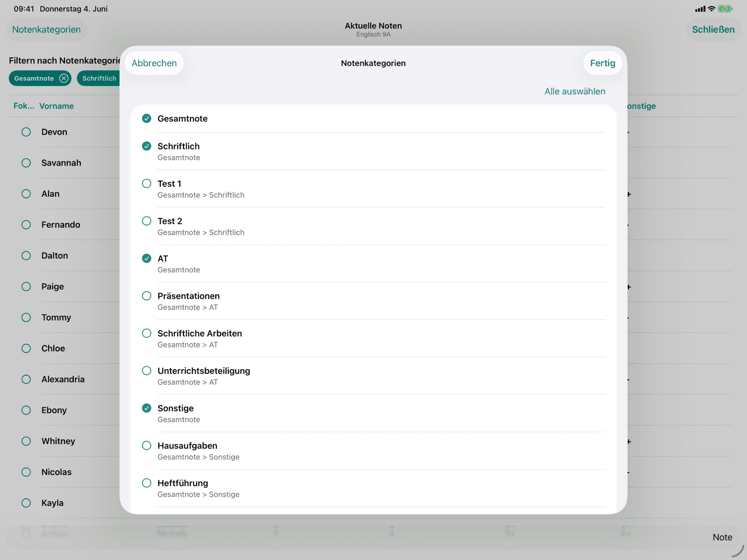Screen dimensions: 747x560
Task: Toggle focus circle for Chloe
Action: [x=26, y=348]
